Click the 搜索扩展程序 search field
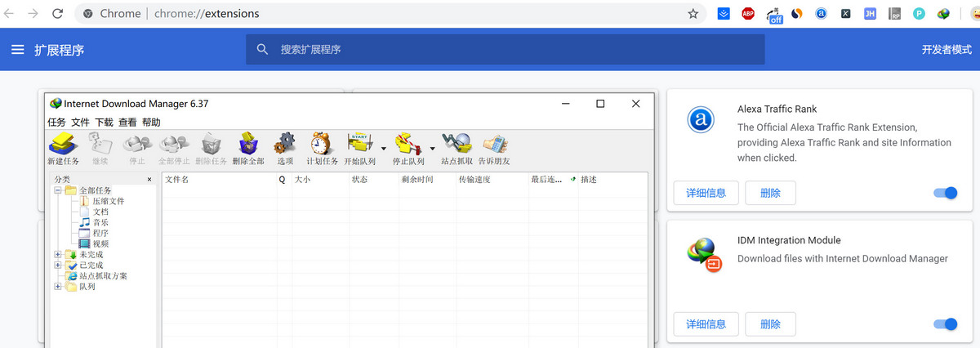The height and width of the screenshot is (348, 980). coord(506,50)
